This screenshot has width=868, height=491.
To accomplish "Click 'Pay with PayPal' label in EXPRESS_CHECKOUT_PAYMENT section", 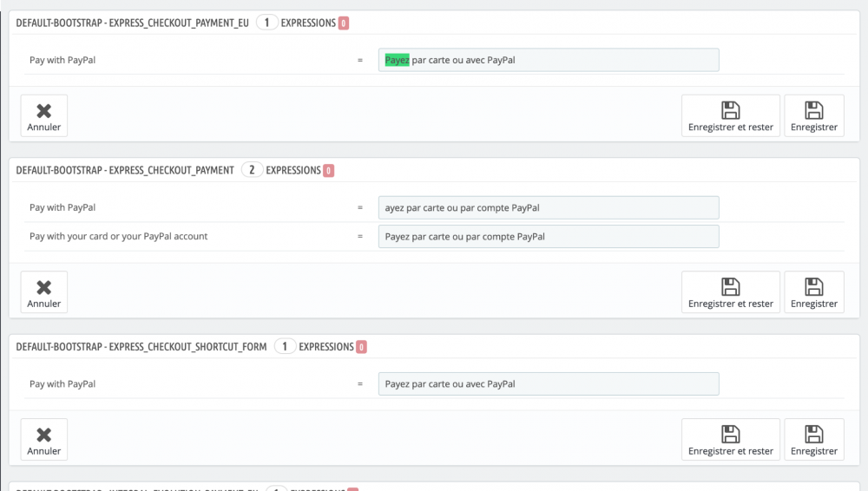I will [x=62, y=207].
